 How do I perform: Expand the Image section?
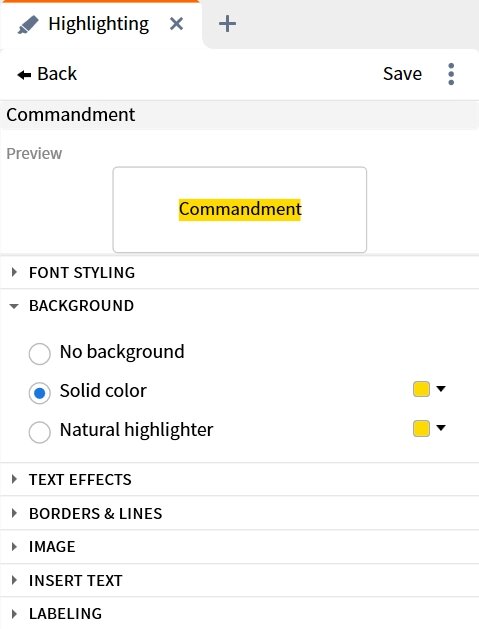(240, 547)
